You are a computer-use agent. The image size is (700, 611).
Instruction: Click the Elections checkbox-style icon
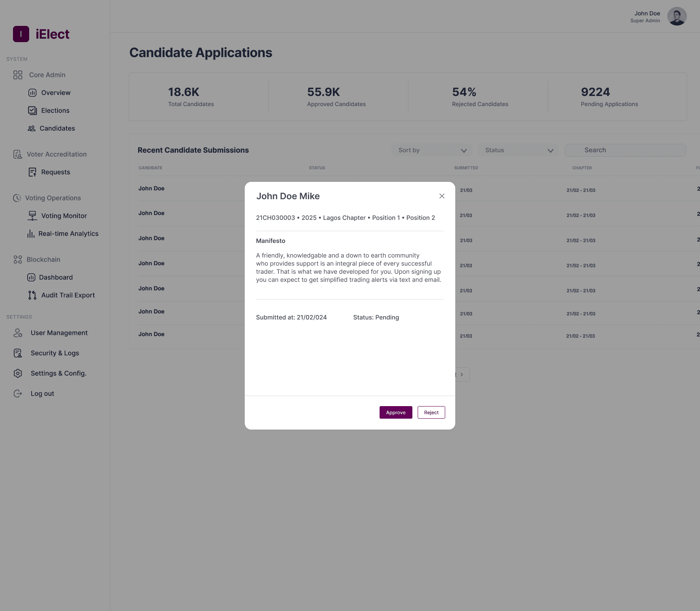tap(32, 111)
